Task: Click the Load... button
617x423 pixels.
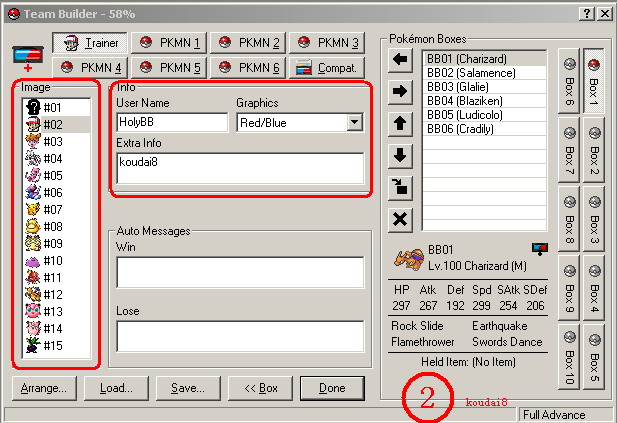Action: (x=116, y=388)
